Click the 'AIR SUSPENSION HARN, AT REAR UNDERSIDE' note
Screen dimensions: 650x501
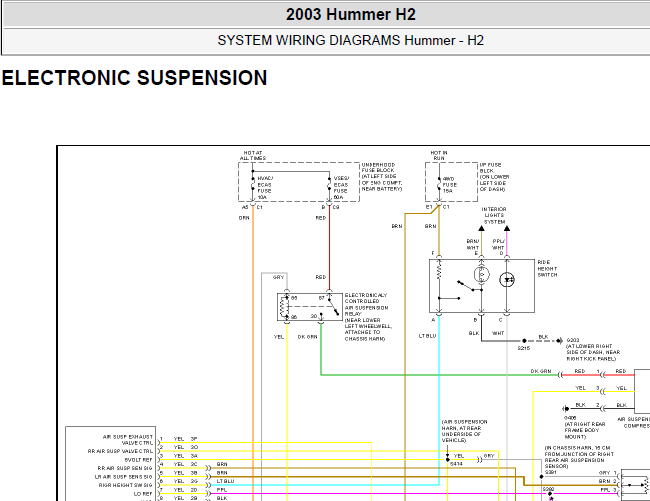[x=465, y=431]
